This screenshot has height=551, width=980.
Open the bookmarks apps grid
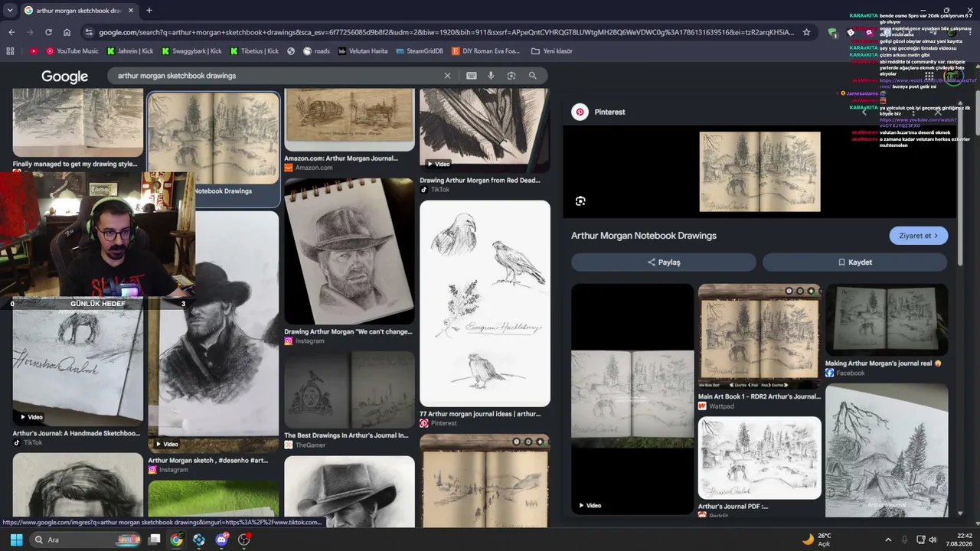pos(10,51)
